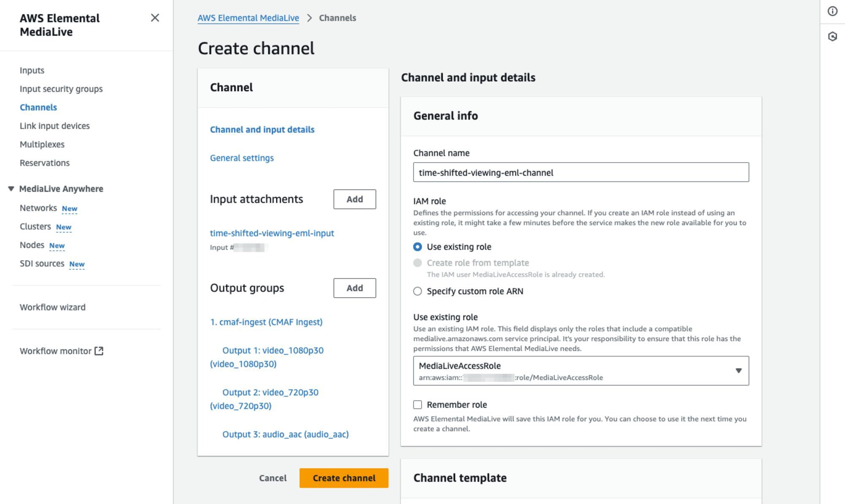The image size is (845, 504).
Task: Click the orange Create channel button
Action: point(344,478)
